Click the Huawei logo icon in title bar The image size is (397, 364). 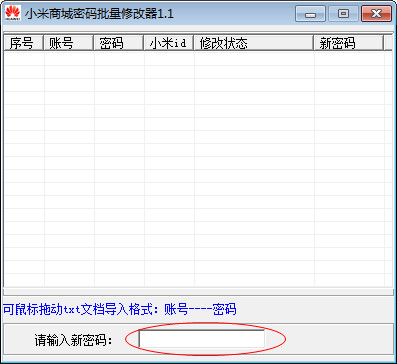tap(13, 14)
